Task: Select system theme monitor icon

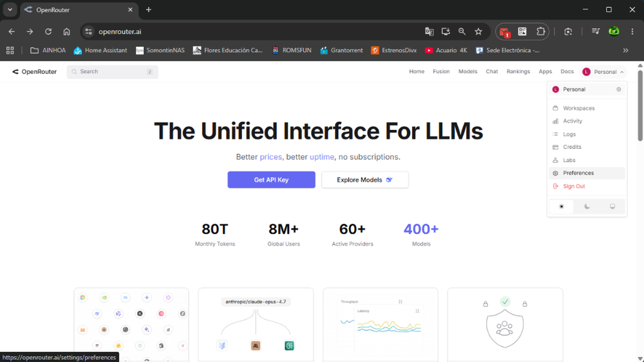Action: click(x=612, y=206)
